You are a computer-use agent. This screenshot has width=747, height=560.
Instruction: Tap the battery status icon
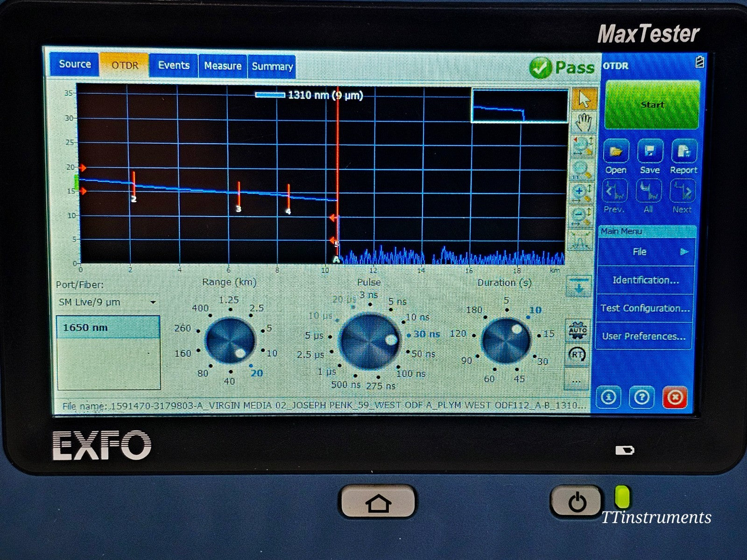point(699,62)
